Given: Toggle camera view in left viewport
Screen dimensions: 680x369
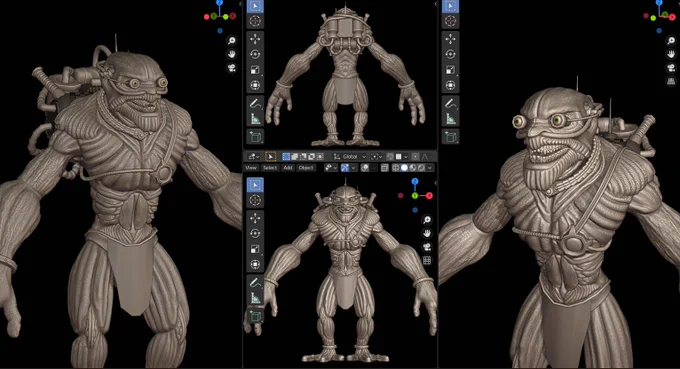Looking at the screenshot, I should point(232,68).
